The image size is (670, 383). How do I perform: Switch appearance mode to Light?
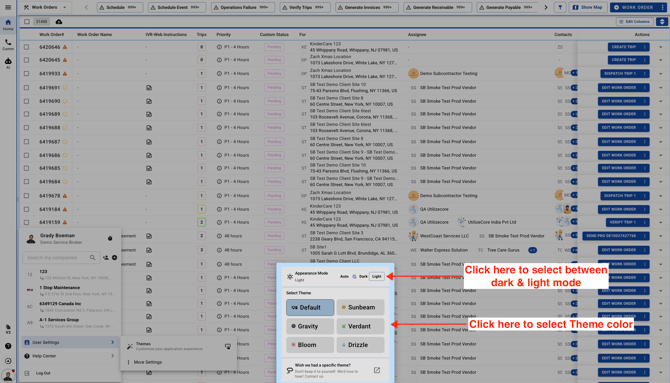pos(376,277)
